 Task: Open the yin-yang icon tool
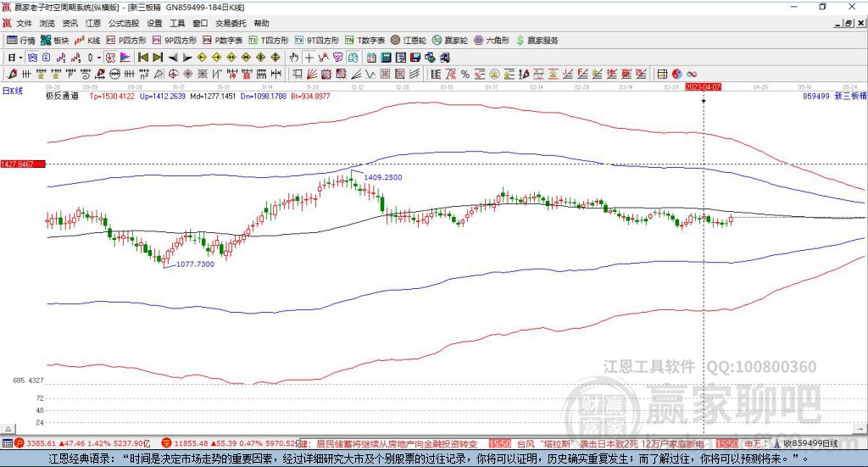point(676,74)
